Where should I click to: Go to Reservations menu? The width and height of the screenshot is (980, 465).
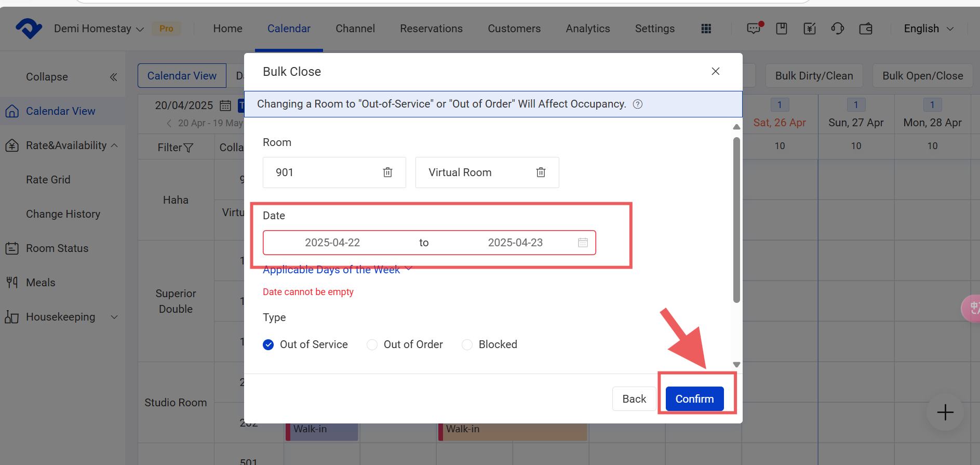pos(431,29)
